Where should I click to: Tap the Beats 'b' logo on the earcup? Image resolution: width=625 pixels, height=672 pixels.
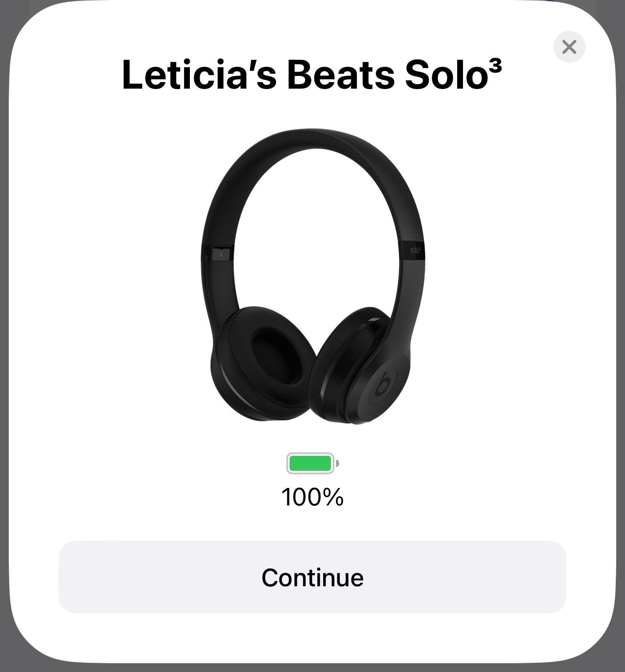383,384
